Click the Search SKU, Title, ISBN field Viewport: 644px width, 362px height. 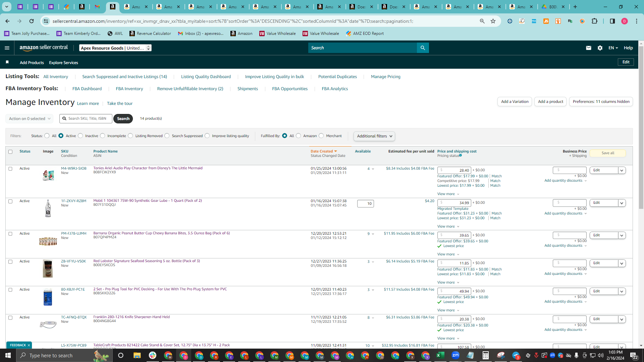(x=86, y=119)
